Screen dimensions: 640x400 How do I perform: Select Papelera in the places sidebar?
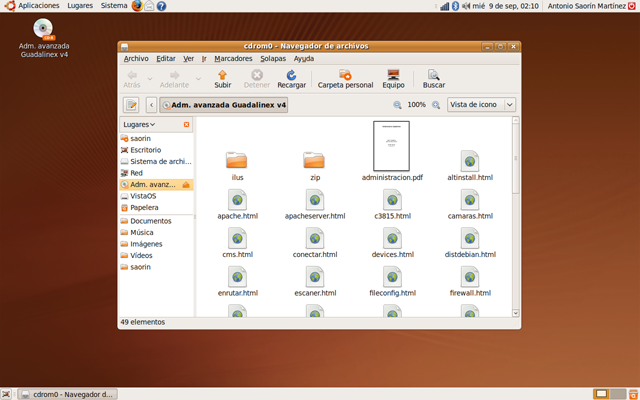[144, 208]
